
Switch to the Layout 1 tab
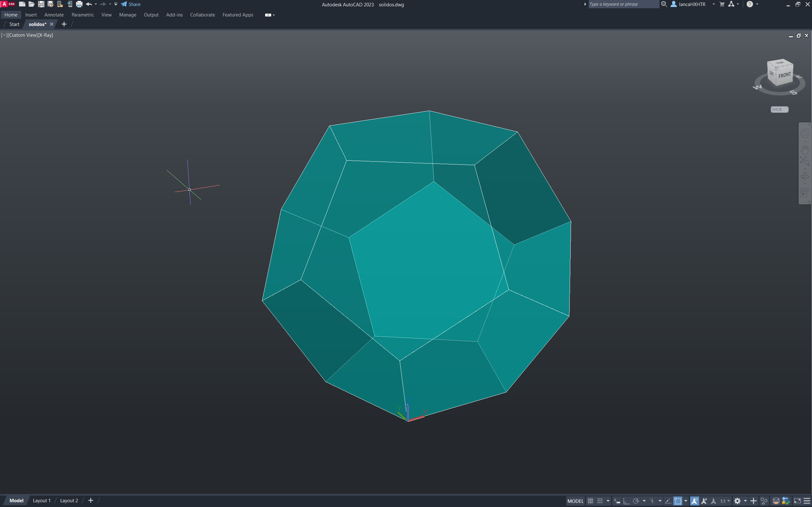[42, 500]
